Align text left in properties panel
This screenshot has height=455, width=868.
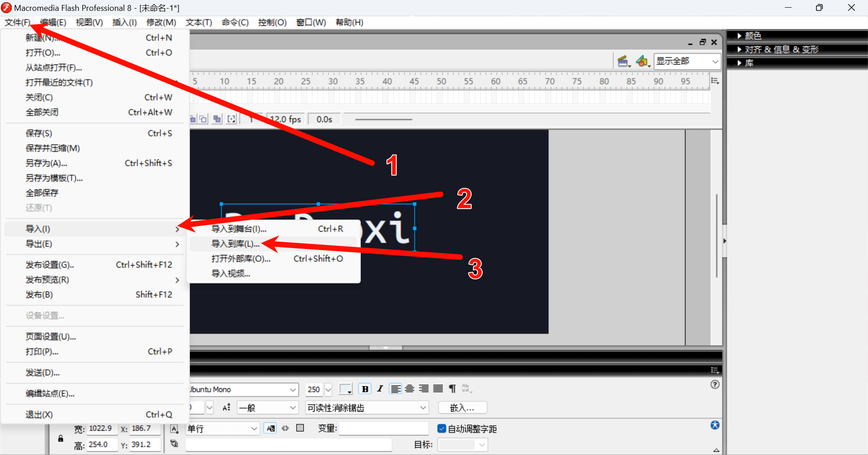tap(396, 389)
